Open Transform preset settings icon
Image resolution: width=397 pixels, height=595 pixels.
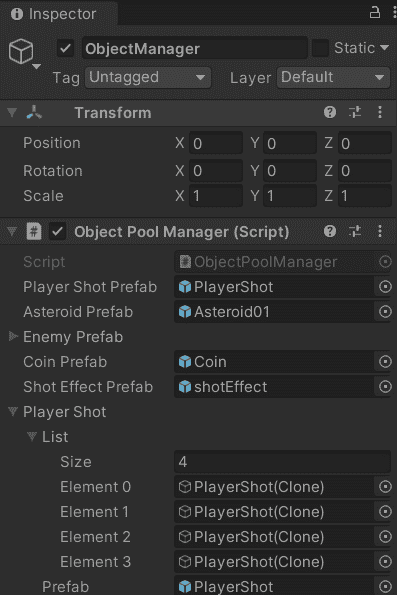click(x=355, y=112)
